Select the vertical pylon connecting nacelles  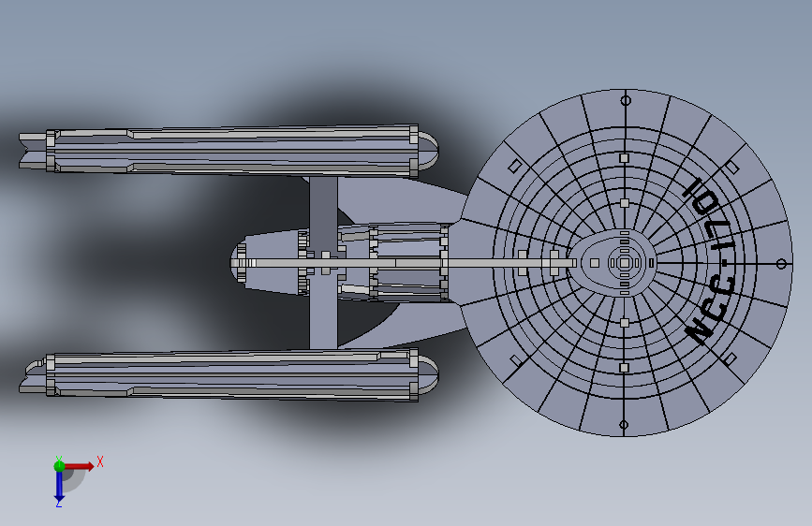coord(324,263)
